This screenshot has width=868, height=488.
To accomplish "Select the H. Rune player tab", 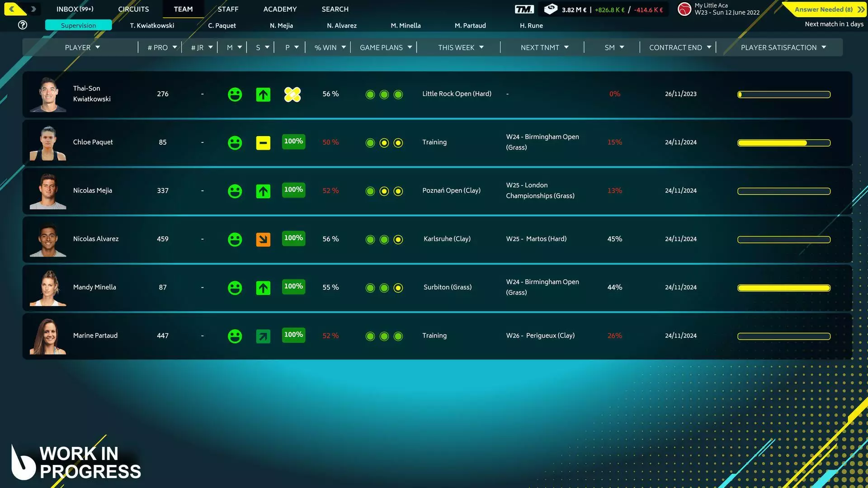I will pos(531,25).
